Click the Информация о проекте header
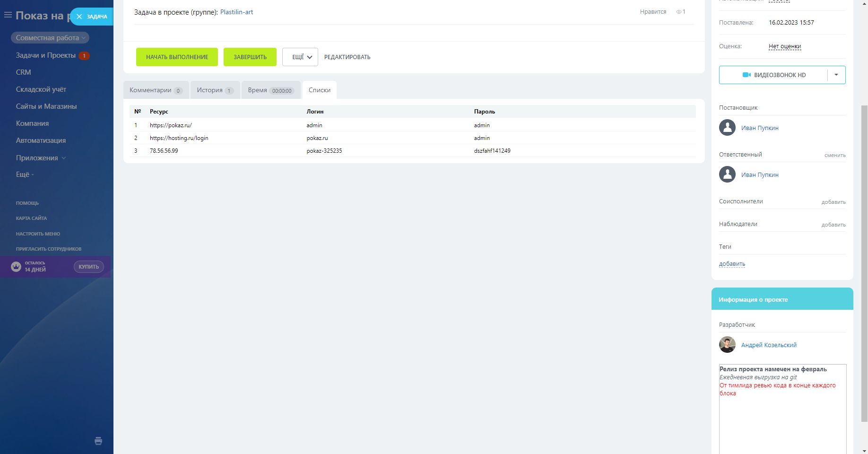This screenshot has height=454, width=868. pyautogui.click(x=782, y=299)
